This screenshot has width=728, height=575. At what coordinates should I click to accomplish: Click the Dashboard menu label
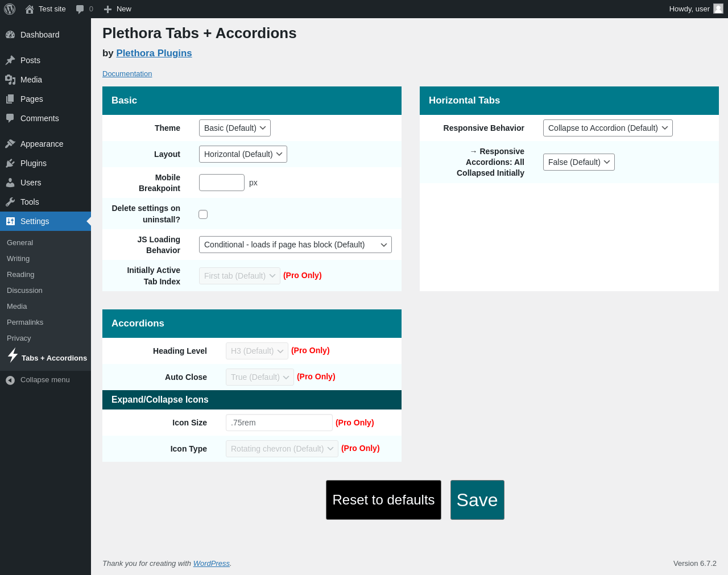40,35
